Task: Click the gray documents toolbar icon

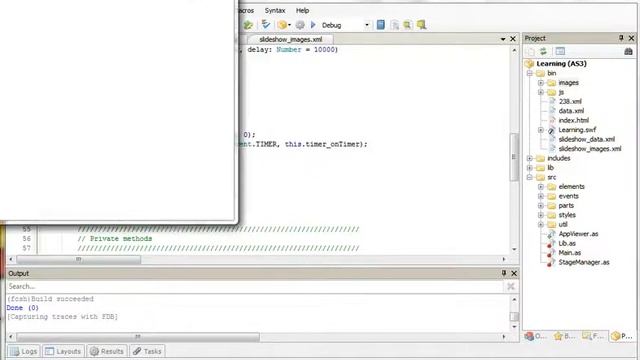Action: (395, 25)
